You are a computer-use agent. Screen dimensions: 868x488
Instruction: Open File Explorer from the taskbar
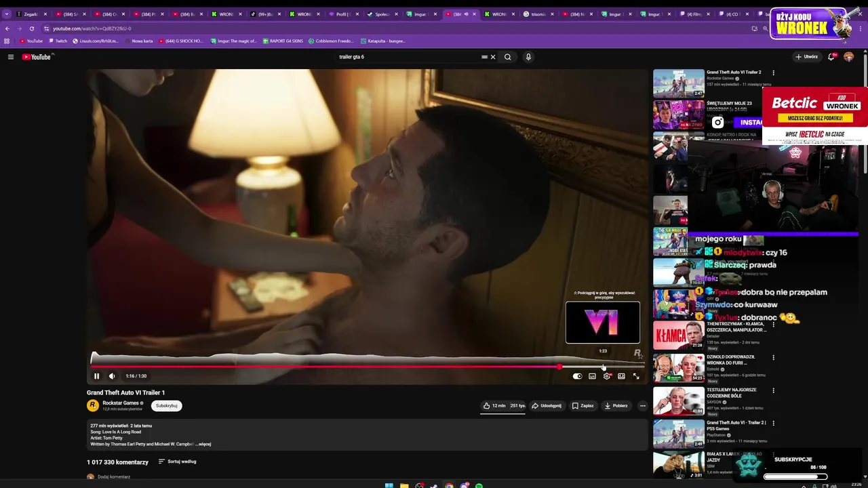tap(404, 486)
